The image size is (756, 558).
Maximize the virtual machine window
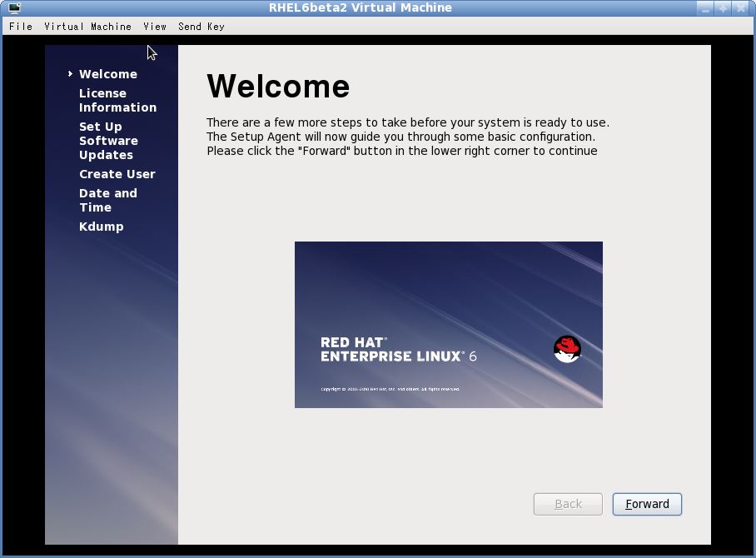723,8
